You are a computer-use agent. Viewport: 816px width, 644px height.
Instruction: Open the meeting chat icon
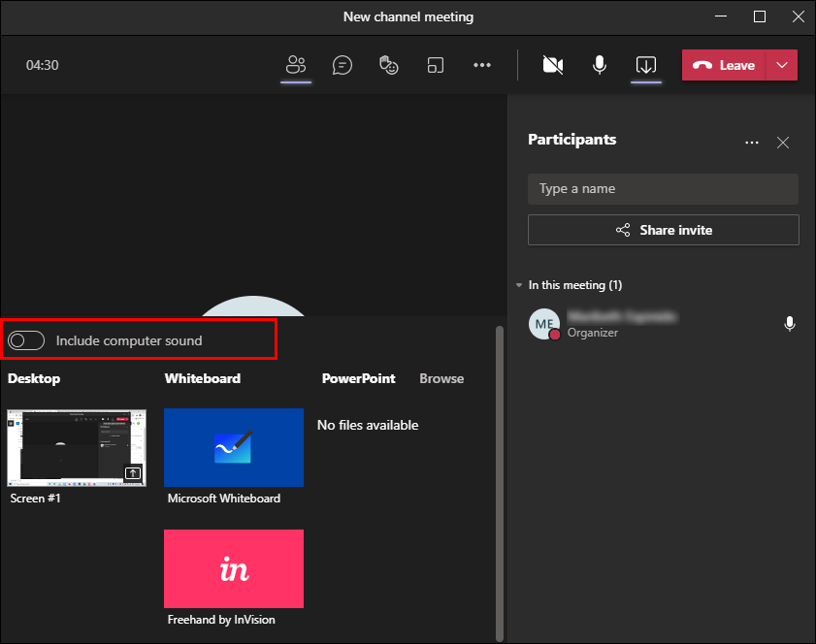342,65
